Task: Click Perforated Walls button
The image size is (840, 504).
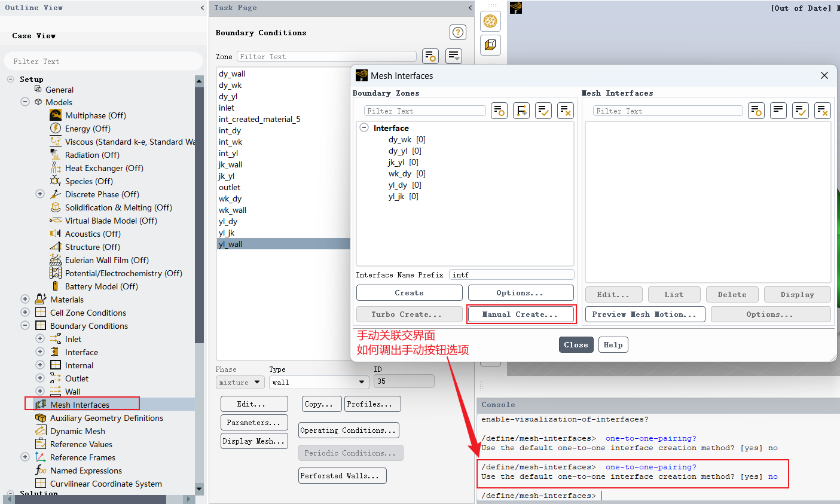Action: (343, 475)
